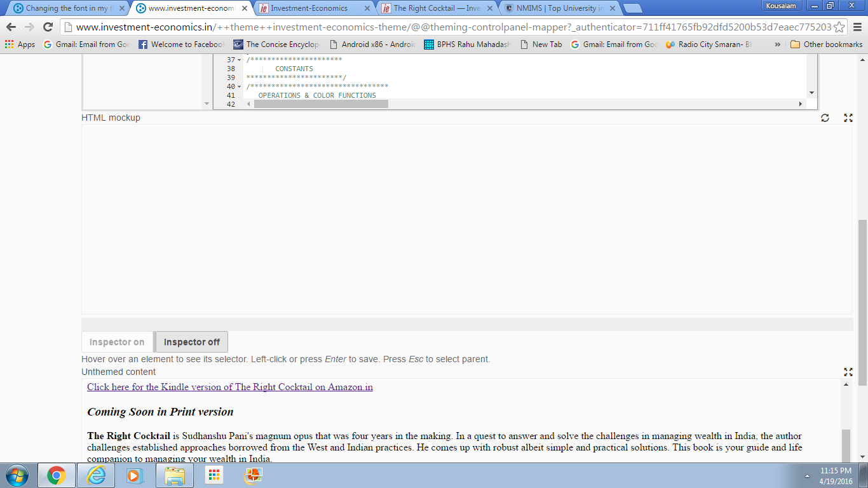Viewport: 868px width, 488px height.
Task: Close the NMIMS Top University tab
Action: tap(612, 8)
